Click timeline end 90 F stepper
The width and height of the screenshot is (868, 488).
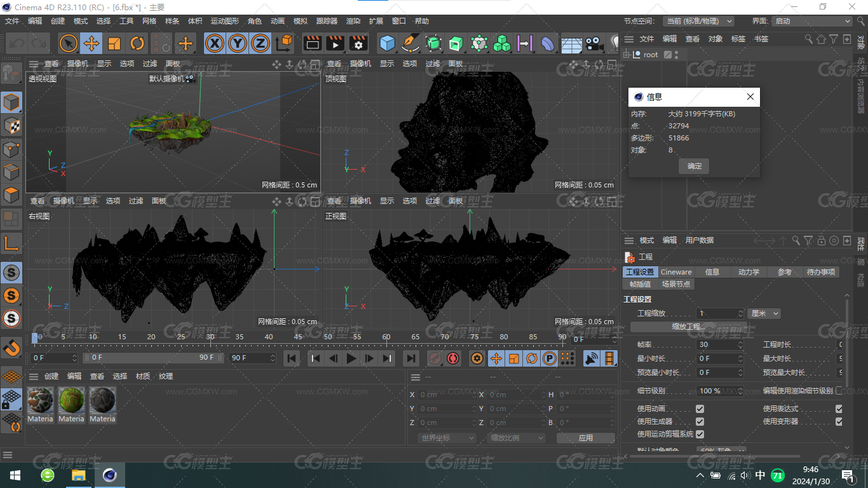(273, 358)
